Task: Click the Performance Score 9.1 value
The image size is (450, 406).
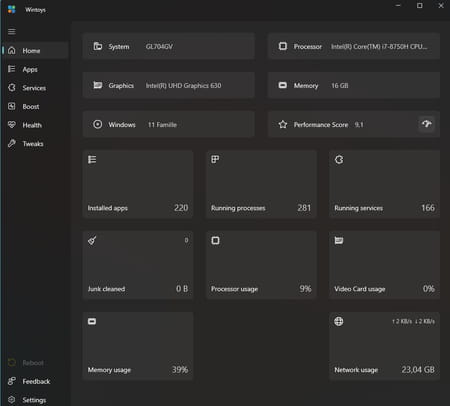Action: 359,125
